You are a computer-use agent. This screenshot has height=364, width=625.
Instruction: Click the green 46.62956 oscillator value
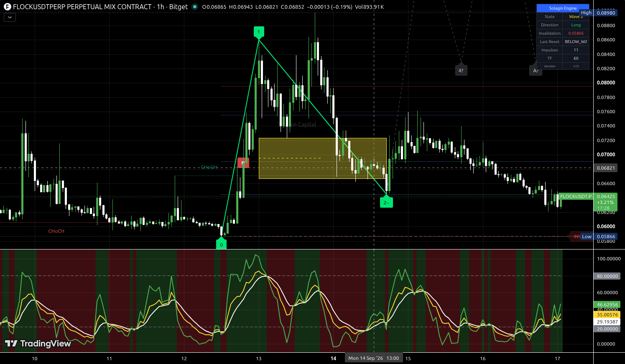[x=607, y=305]
